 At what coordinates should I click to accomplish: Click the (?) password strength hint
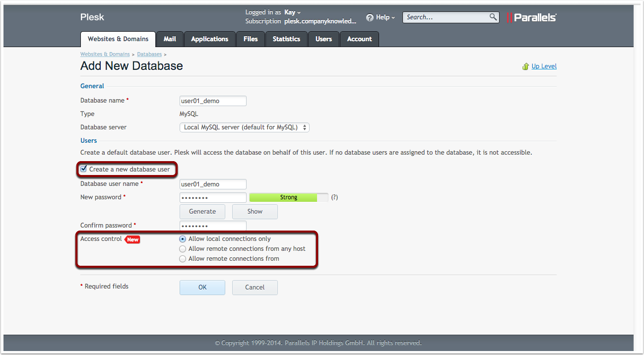334,197
